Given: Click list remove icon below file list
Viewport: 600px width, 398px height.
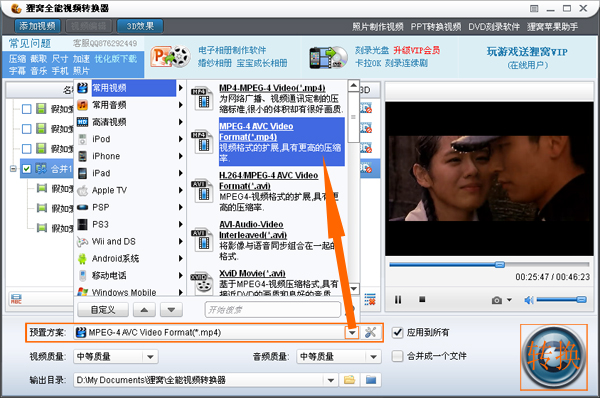Looking at the screenshot, I should tap(370, 299).
